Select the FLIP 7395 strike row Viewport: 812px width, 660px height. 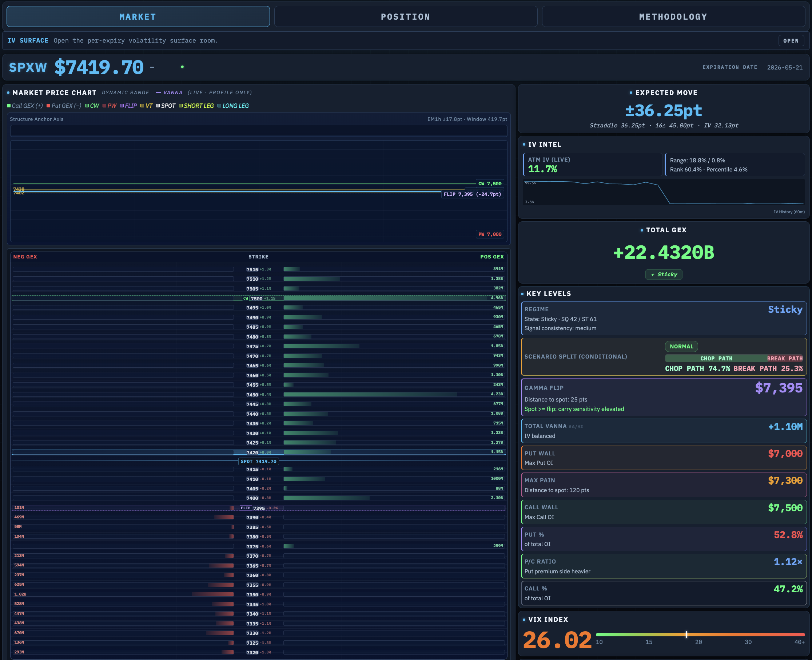click(x=259, y=508)
